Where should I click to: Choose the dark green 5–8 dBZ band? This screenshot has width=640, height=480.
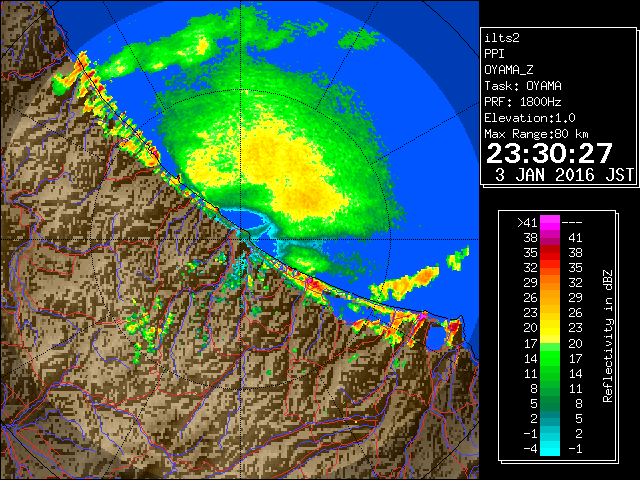(x=550, y=403)
